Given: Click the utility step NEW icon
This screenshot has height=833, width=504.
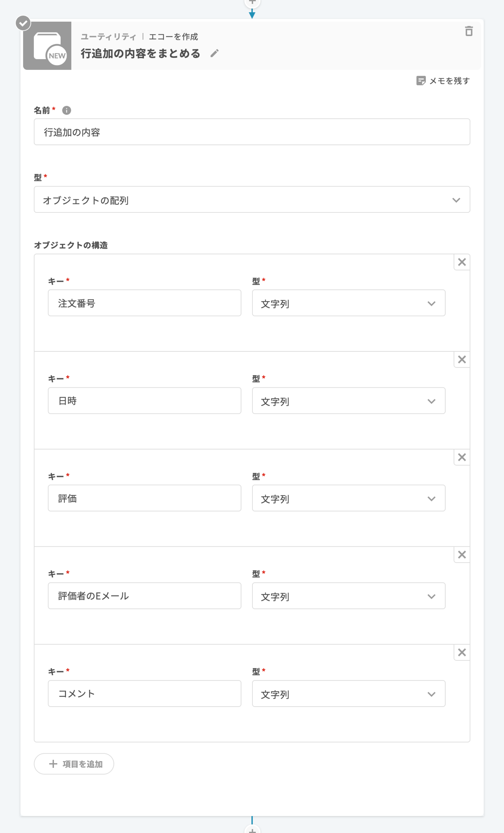Looking at the screenshot, I should coord(47,46).
